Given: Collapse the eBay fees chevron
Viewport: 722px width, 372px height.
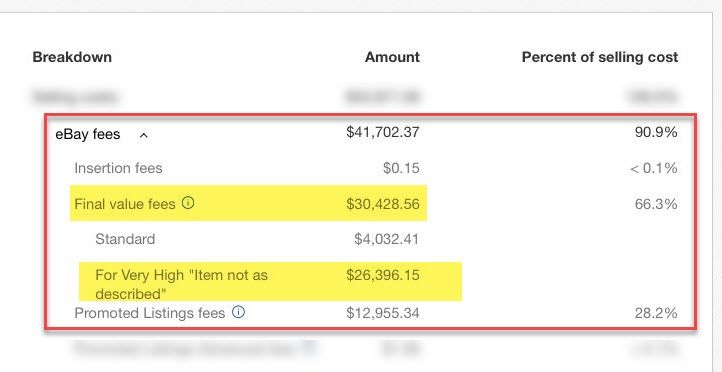Looking at the screenshot, I should tap(144, 135).
